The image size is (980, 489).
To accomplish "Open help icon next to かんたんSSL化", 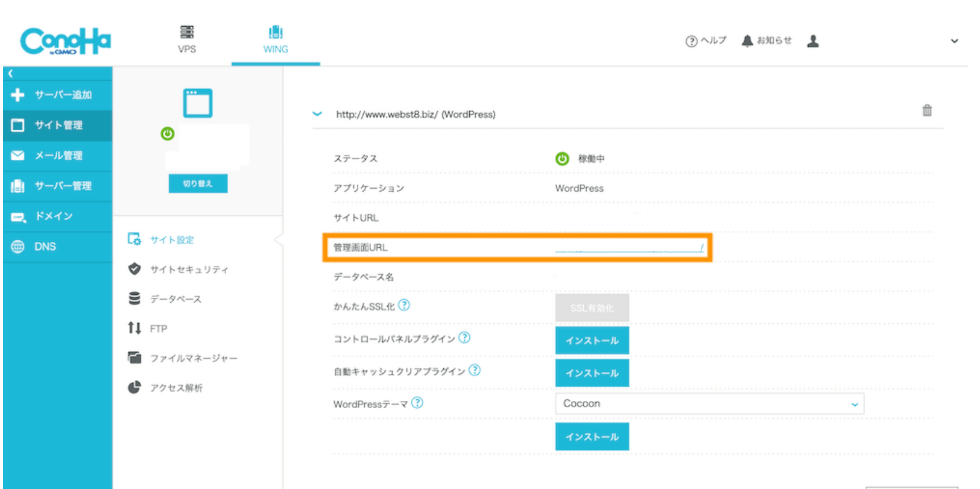I will pos(404,305).
